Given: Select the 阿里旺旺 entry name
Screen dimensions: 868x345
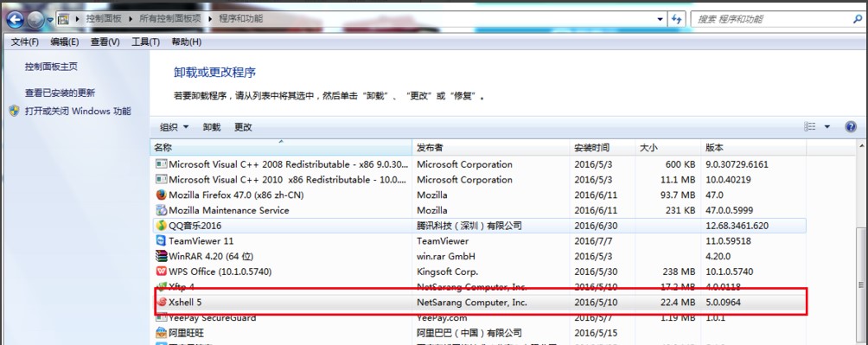Looking at the screenshot, I should [x=186, y=333].
